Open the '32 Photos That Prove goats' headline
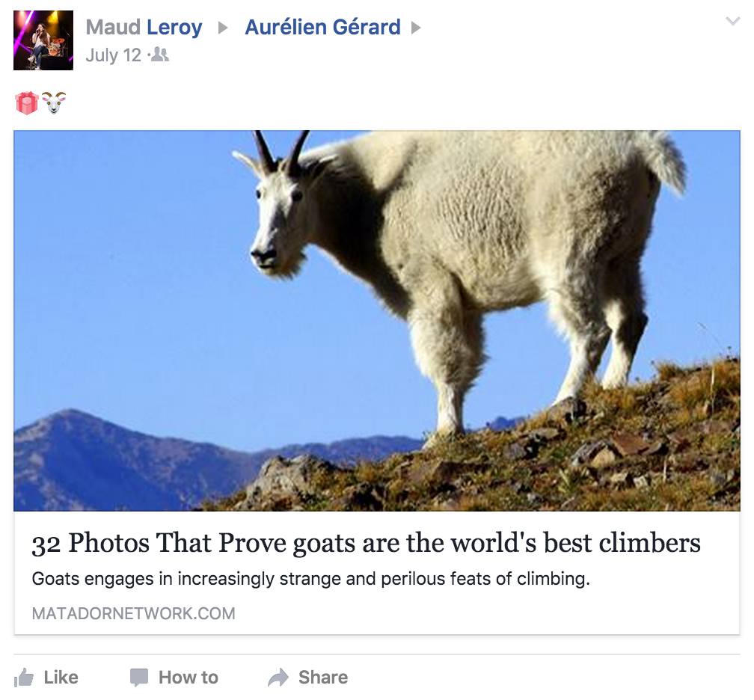754x700 pixels. [x=366, y=543]
